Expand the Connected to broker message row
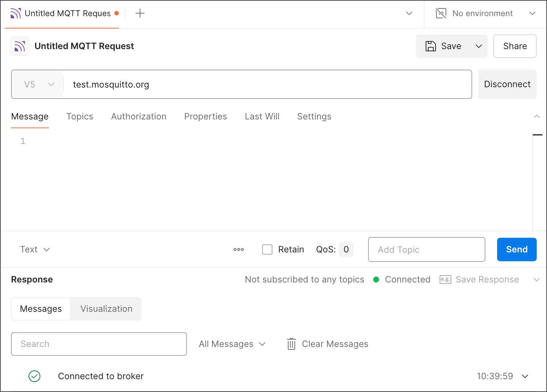The image size is (547, 392). pos(525,376)
